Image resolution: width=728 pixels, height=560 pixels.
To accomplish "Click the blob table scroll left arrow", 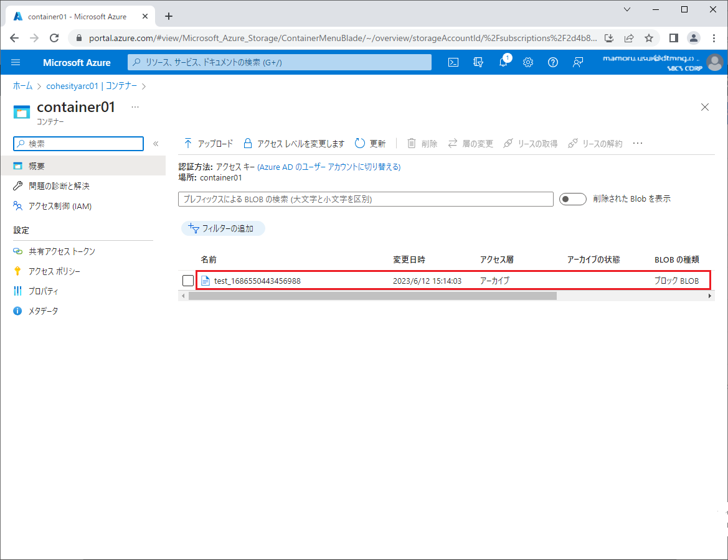I will coord(183,296).
